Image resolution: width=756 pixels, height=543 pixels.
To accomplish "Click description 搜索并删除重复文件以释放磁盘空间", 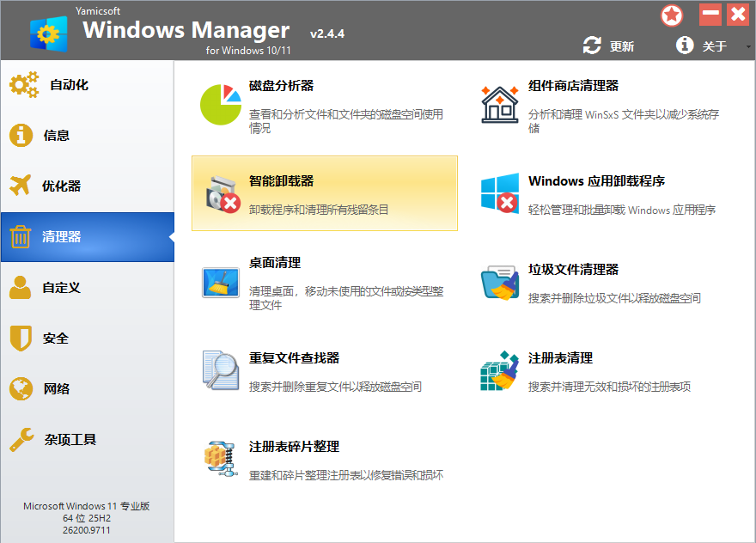I will 335,387.
